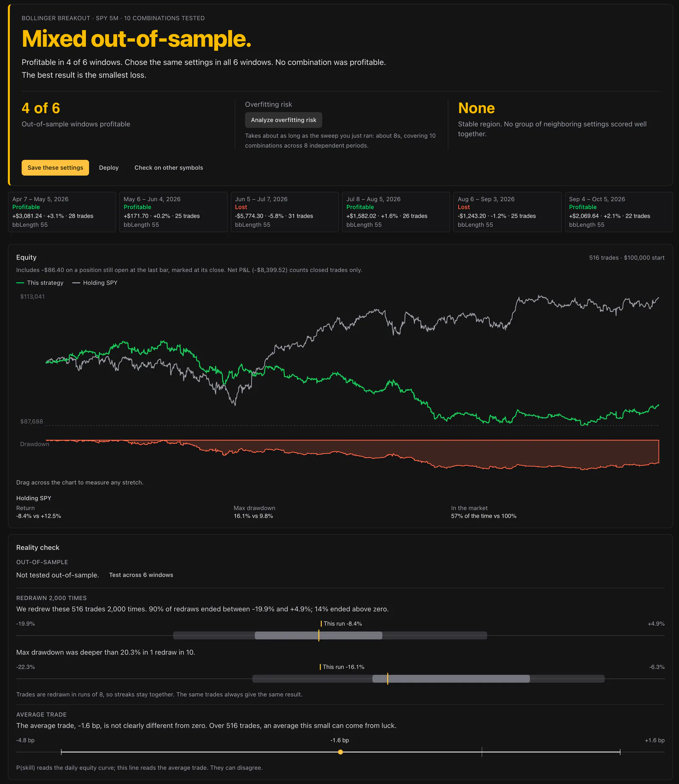Click the Reality check section heading

[x=38, y=548]
